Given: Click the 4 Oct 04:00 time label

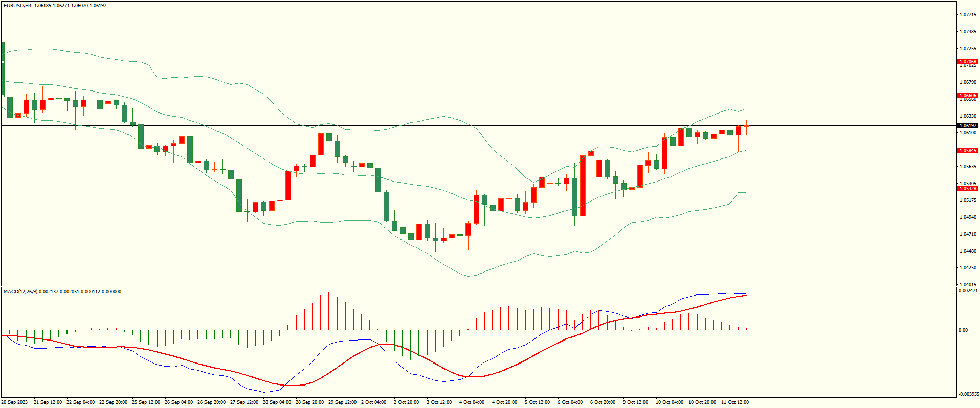Looking at the screenshot, I should click(472, 402).
